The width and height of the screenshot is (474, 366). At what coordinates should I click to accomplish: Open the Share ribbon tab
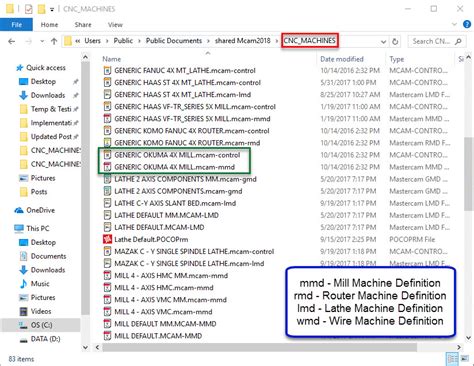click(83, 25)
